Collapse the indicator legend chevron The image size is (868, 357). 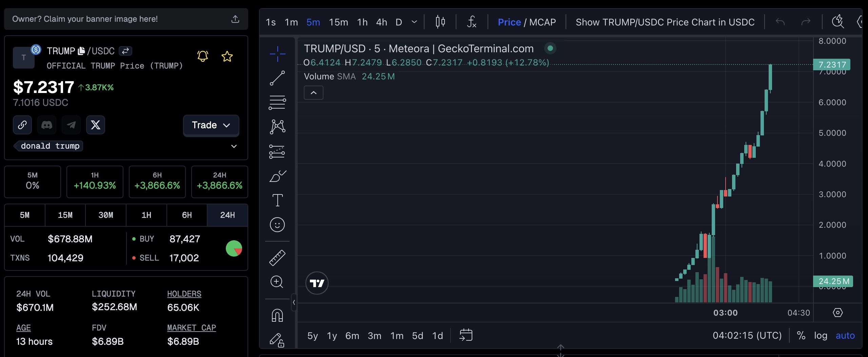pyautogui.click(x=314, y=93)
